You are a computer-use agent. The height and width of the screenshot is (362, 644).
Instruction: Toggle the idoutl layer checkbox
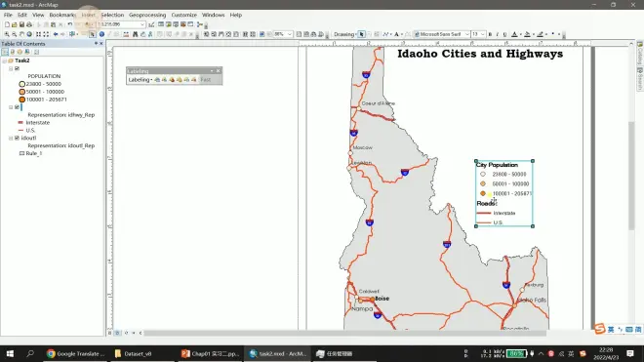[17, 138]
